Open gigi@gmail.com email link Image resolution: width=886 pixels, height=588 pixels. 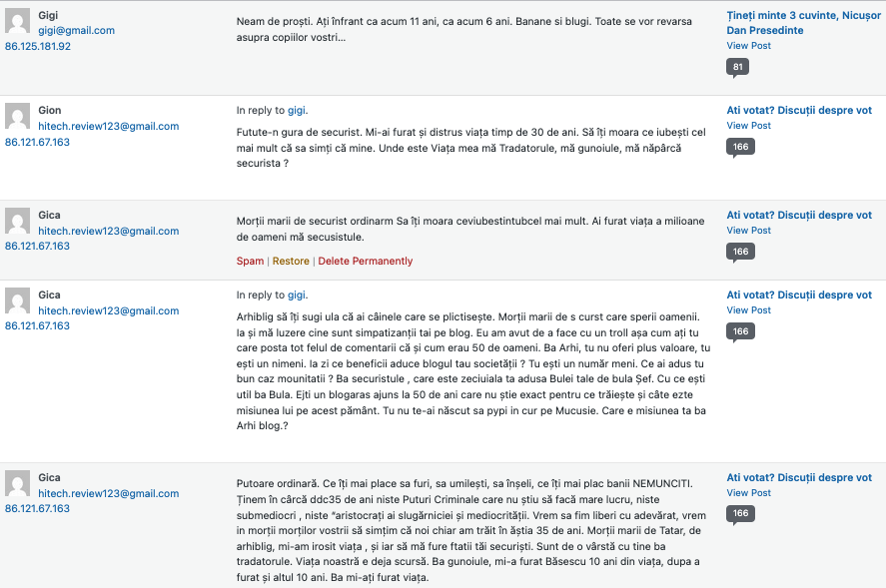coord(76,31)
